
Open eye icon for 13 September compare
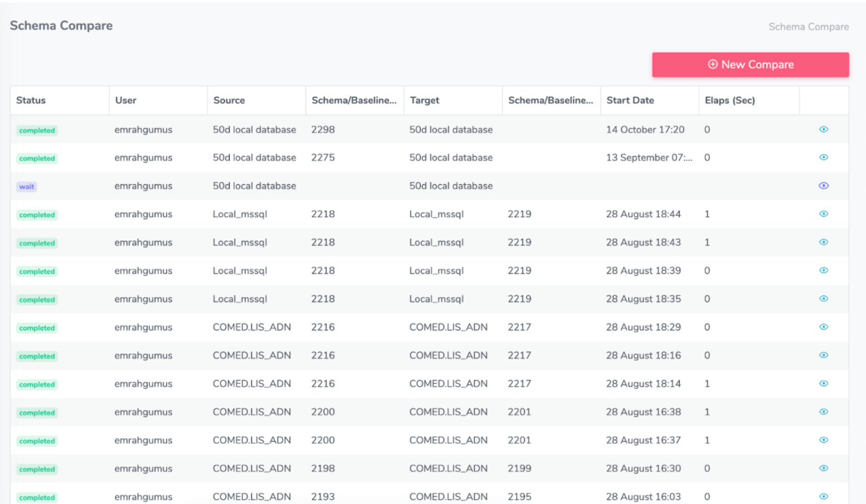(823, 157)
